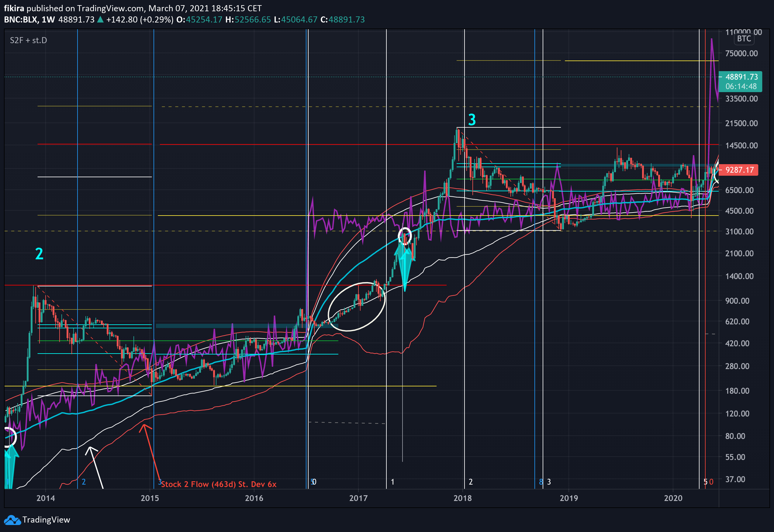Image resolution: width=774 pixels, height=532 pixels.
Task: Select the 'S2F + st.D' indicator legend
Action: pos(28,40)
